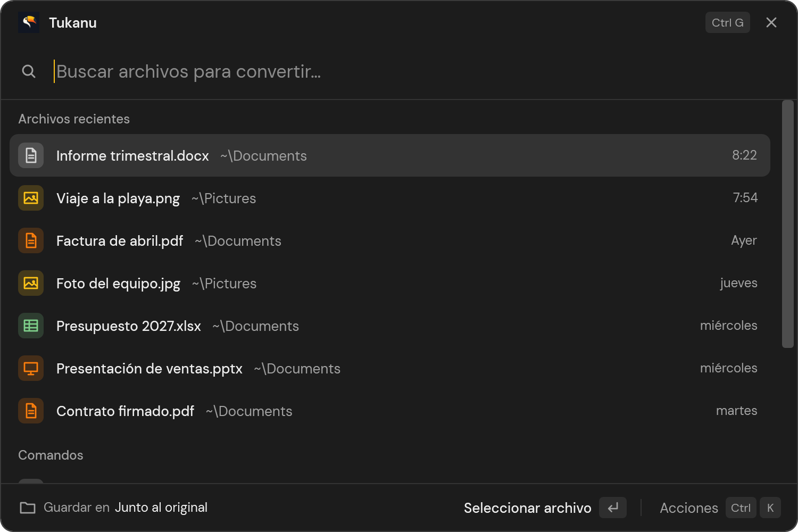Click the jueves date label

(x=738, y=283)
